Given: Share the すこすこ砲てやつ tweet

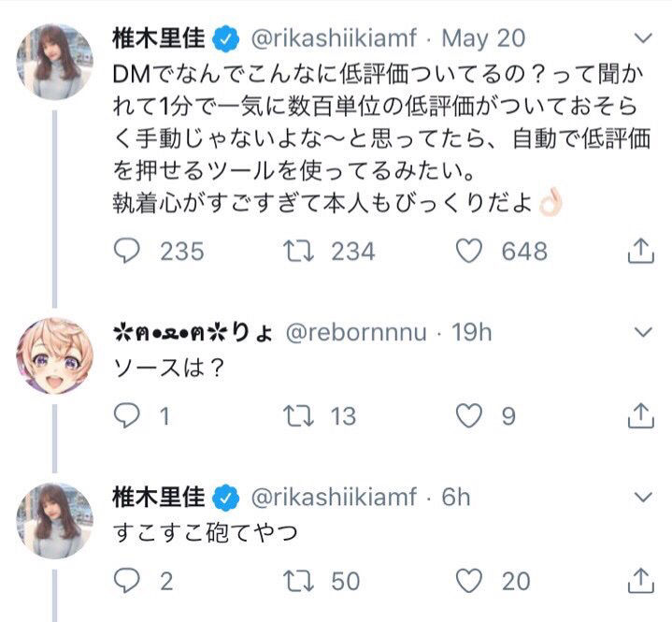Looking at the screenshot, I should [641, 581].
